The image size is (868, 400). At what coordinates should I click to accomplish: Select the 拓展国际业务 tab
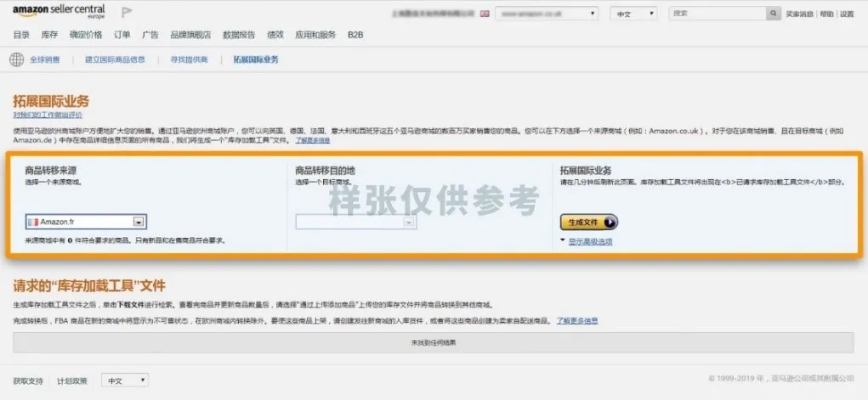(256, 59)
